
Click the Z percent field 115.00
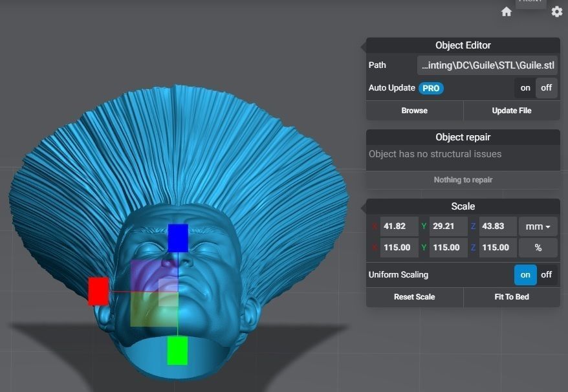tap(497, 248)
